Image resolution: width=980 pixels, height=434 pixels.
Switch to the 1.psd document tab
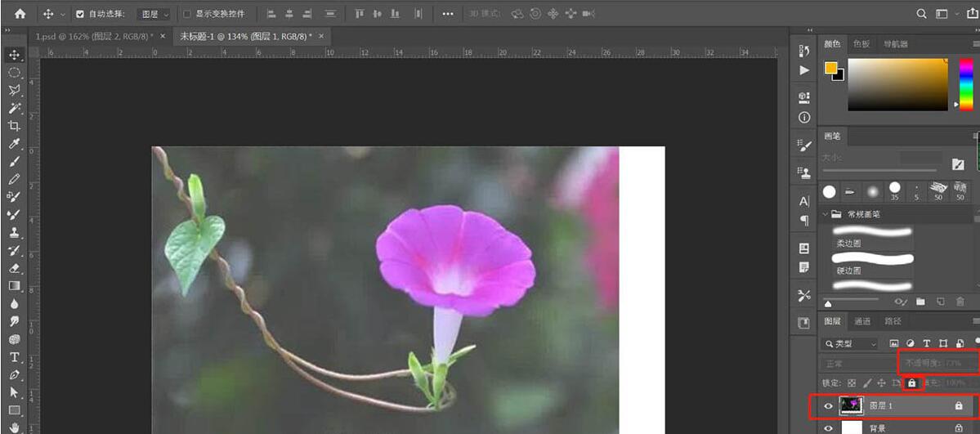click(x=94, y=37)
